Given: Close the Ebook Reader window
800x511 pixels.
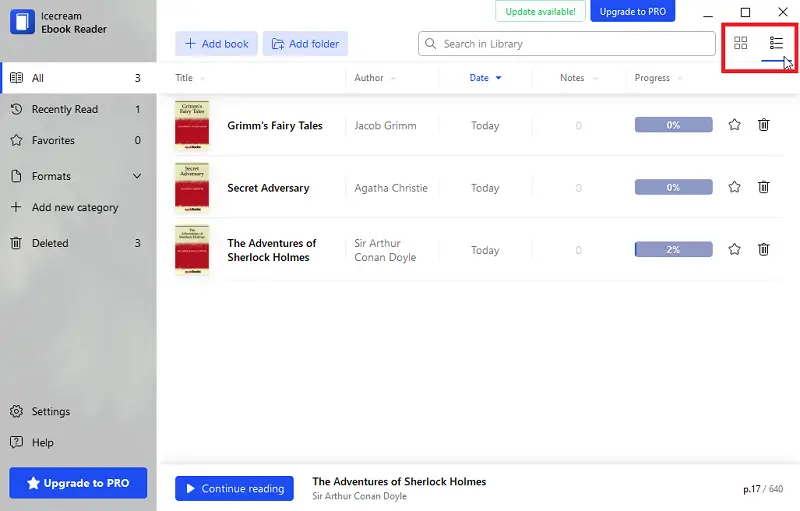Looking at the screenshot, I should point(783,12).
